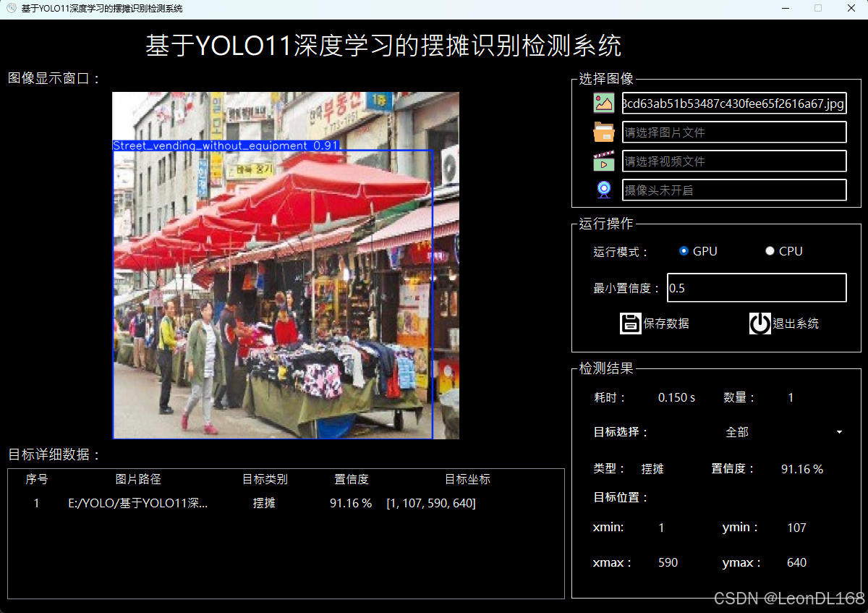Click the image path field with jpg filename
This screenshot has height=613, width=868.
click(734, 103)
